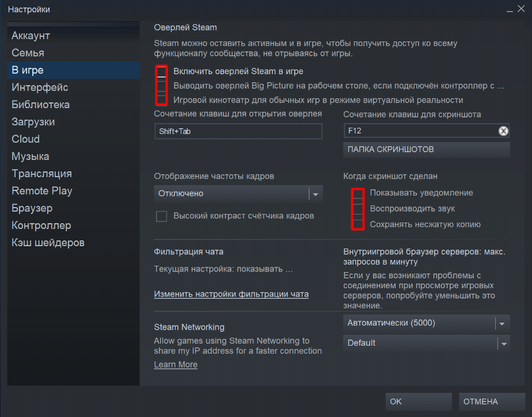Image resolution: width=532 pixels, height=417 pixels.
Task: Open the Трансляция settings section
Action: (73, 174)
